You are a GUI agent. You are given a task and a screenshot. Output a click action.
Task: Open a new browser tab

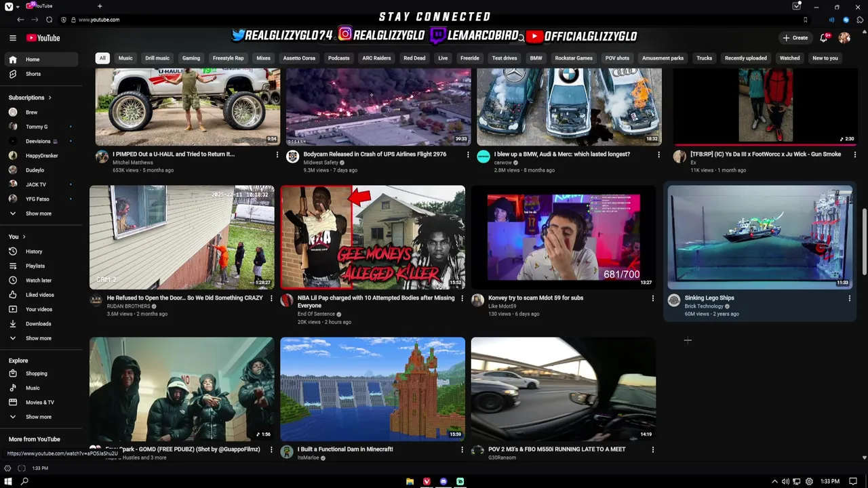[x=100, y=6]
